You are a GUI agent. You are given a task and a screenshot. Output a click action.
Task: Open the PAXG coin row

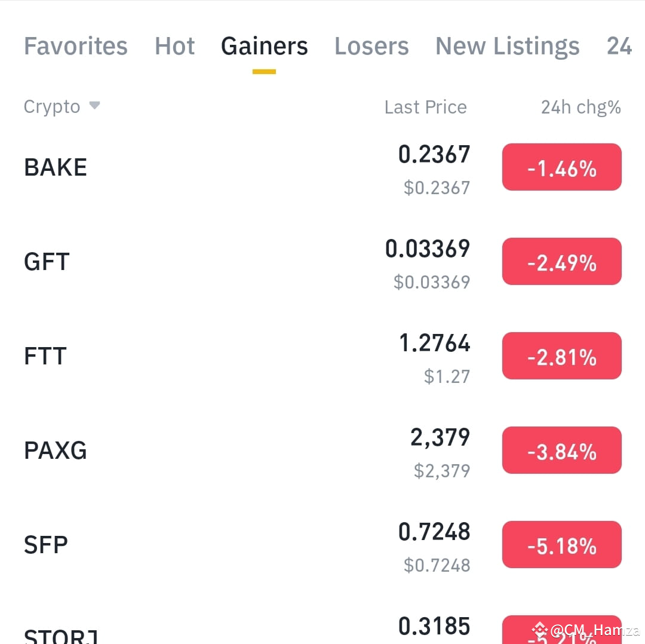(x=322, y=450)
